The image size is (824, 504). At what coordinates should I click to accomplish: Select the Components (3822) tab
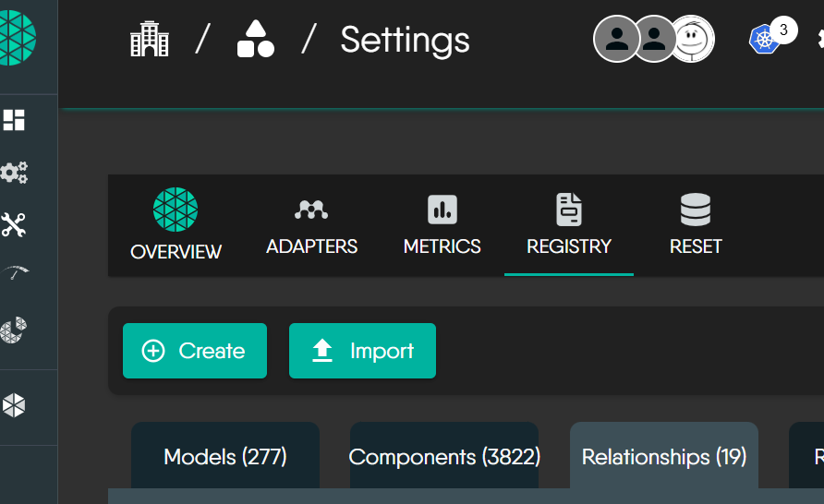(x=444, y=457)
